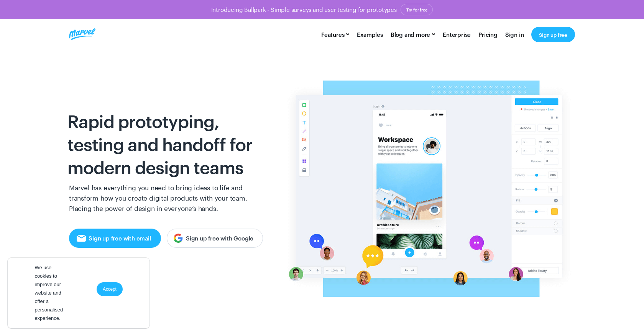Click the Sign up free header button

pos(553,35)
